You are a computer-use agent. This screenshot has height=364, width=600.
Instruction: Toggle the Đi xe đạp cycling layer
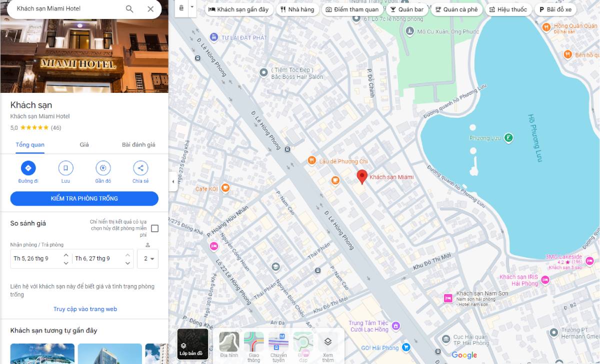coord(303,347)
